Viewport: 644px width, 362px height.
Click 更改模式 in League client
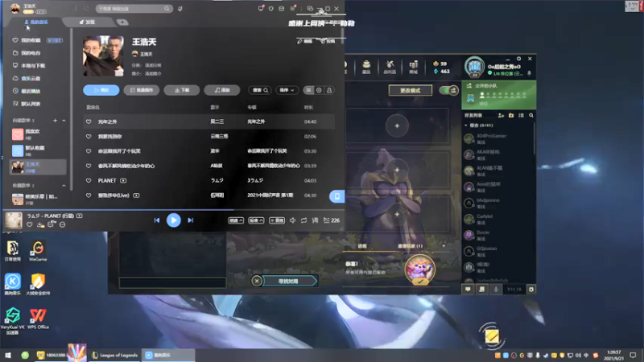point(410,90)
